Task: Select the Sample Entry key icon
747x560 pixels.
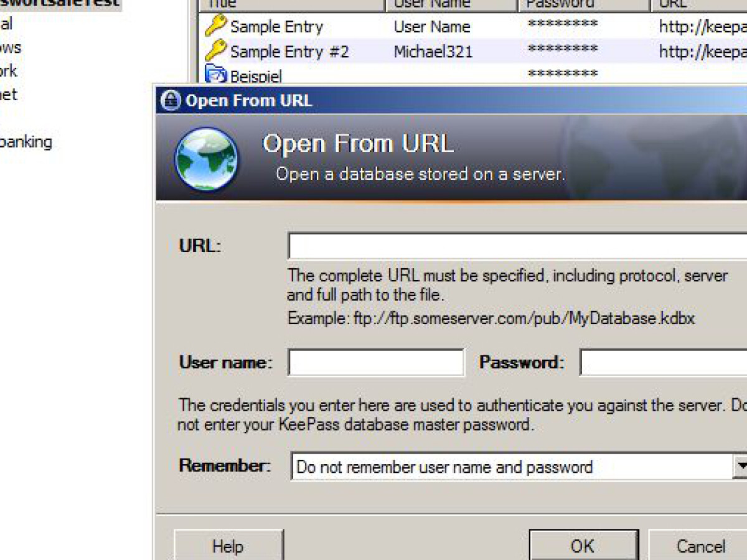Action: pyautogui.click(x=217, y=27)
